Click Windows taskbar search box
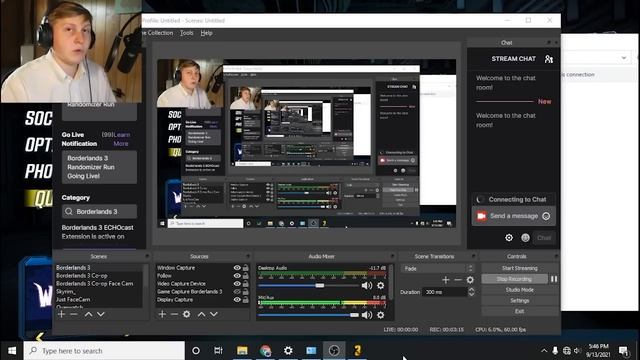Screen dimensions: 640x360 pyautogui.click(x=104, y=351)
